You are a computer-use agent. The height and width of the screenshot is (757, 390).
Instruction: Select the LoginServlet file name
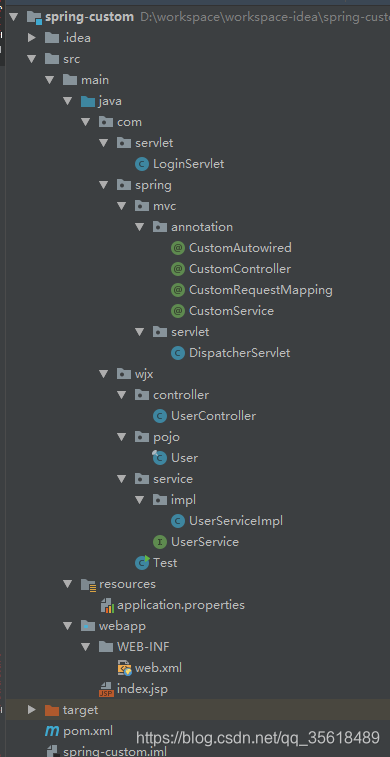189,164
